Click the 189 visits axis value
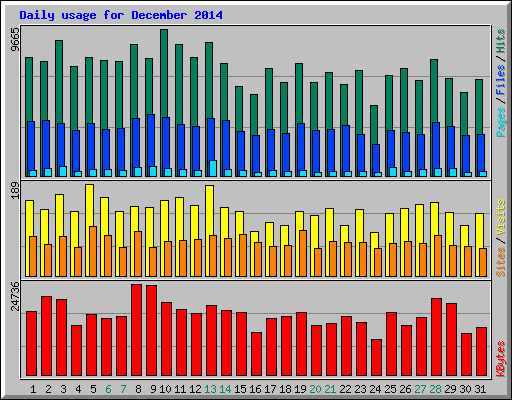This screenshot has height=400, width=512. pos(15,191)
